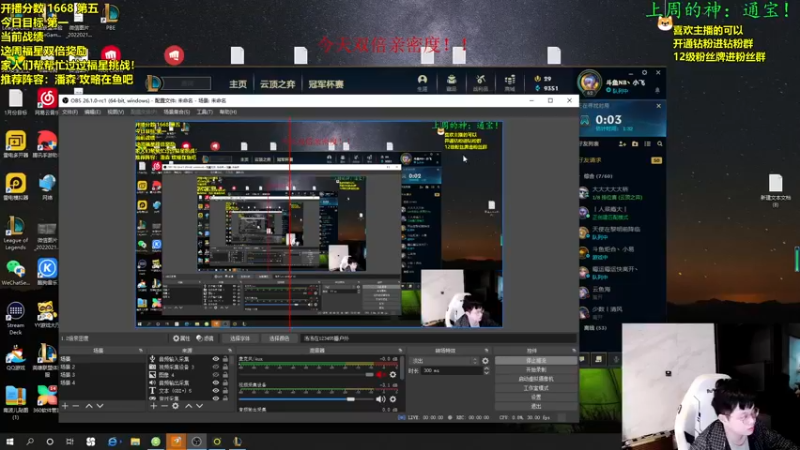Click Start Recording button in OBS controls
800x450 pixels.
pyautogui.click(x=536, y=370)
